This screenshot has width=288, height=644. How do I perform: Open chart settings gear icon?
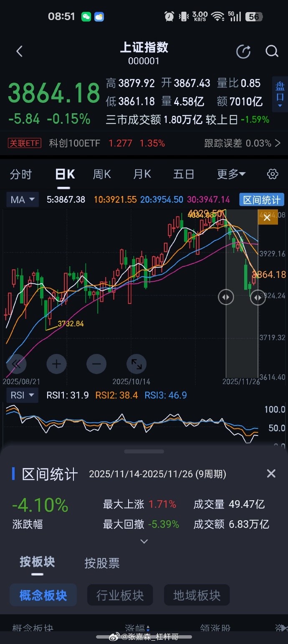coord(273,174)
